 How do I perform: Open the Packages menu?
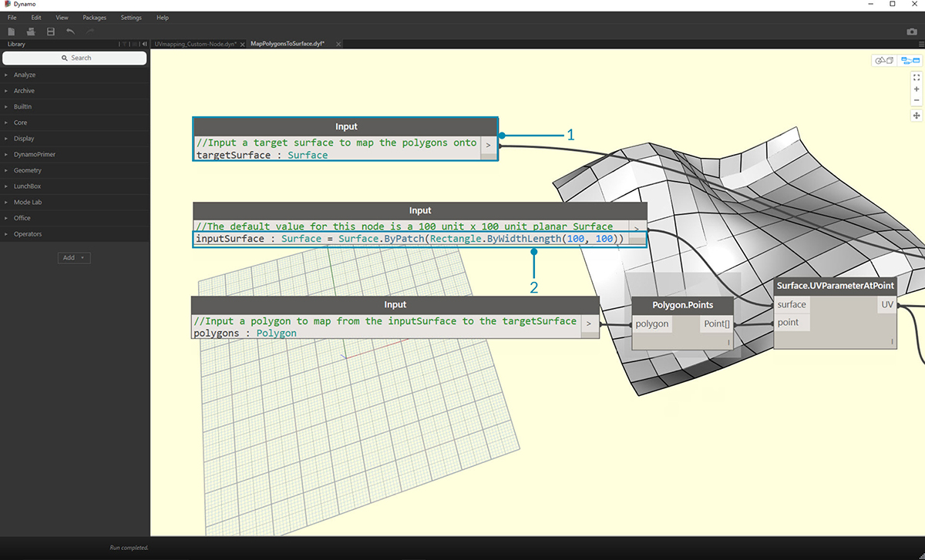coord(94,17)
